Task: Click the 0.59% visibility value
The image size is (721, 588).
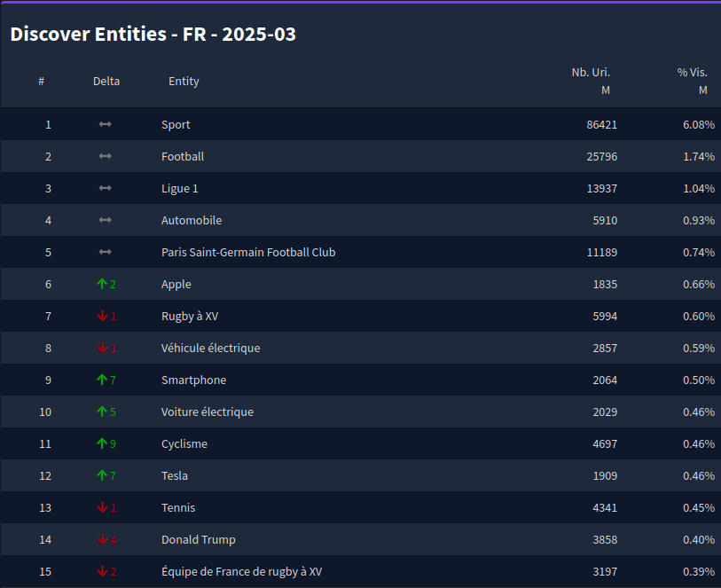Action: [x=699, y=349]
